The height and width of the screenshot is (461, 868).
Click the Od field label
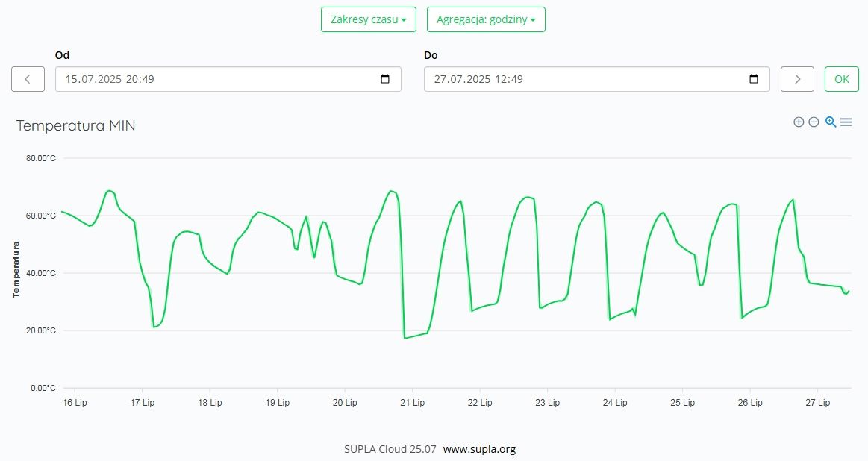(x=62, y=54)
